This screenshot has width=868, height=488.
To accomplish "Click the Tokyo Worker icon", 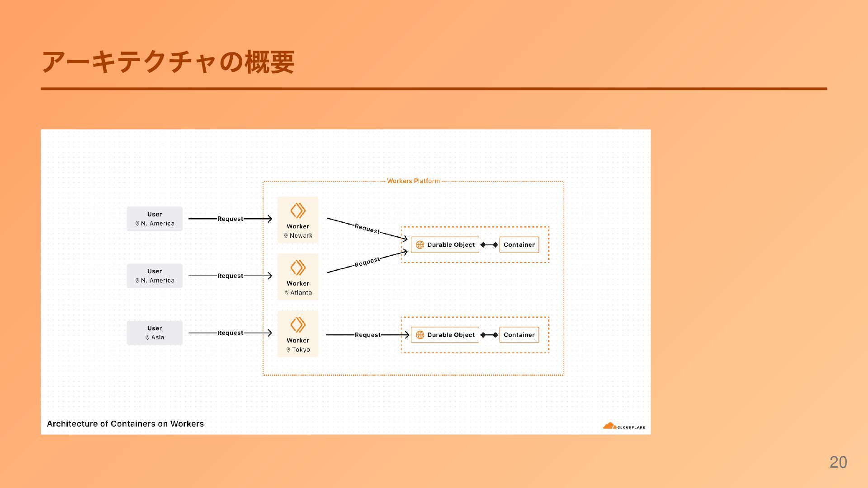I will click(297, 324).
